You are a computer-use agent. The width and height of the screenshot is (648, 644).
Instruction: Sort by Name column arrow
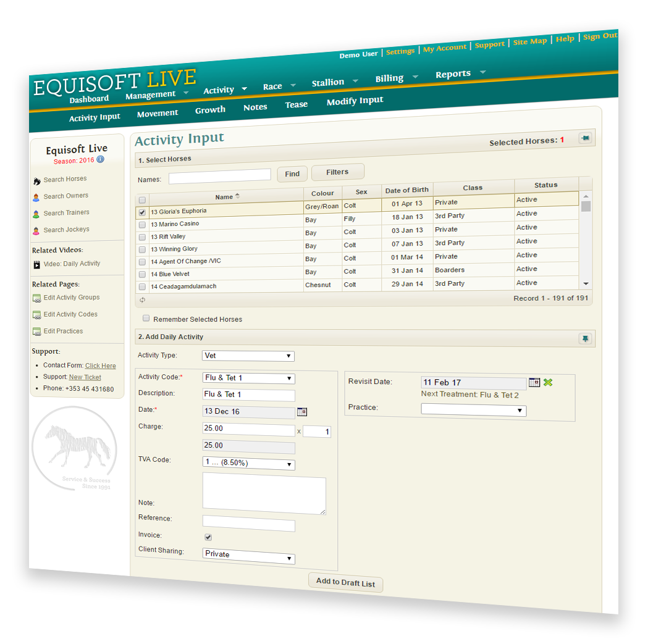tap(238, 196)
